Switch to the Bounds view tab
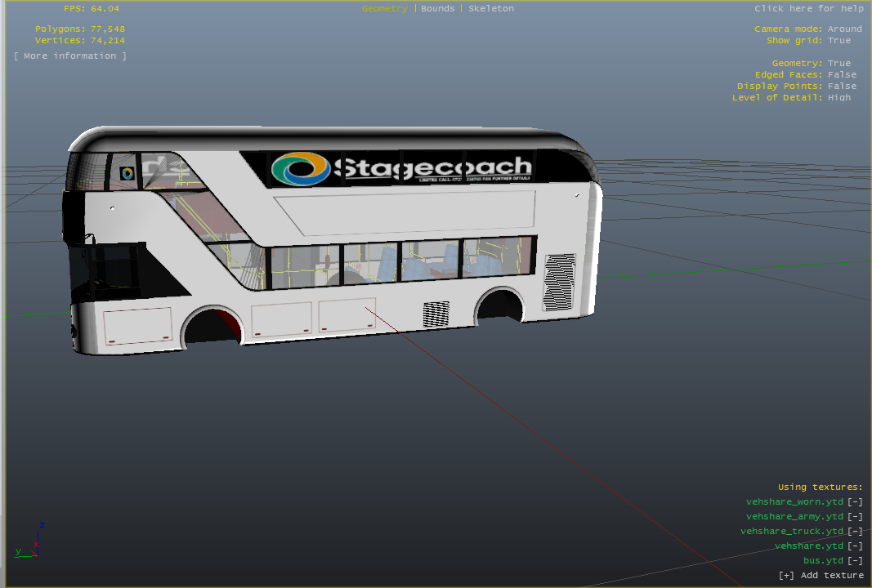The image size is (872, 588). coord(437,8)
